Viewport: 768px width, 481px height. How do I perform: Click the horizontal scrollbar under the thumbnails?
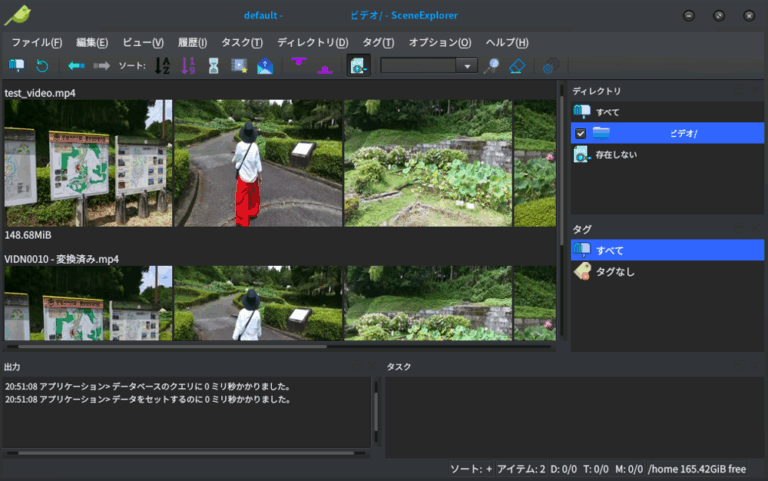pos(200,347)
